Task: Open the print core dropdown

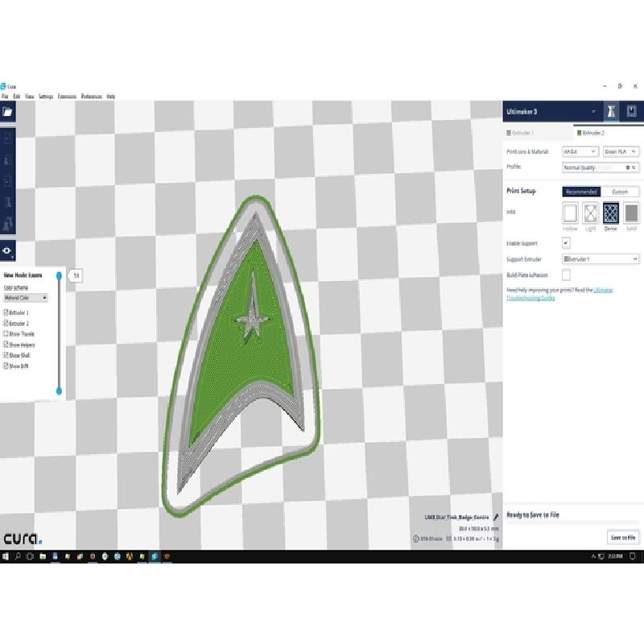Action: tap(580, 151)
